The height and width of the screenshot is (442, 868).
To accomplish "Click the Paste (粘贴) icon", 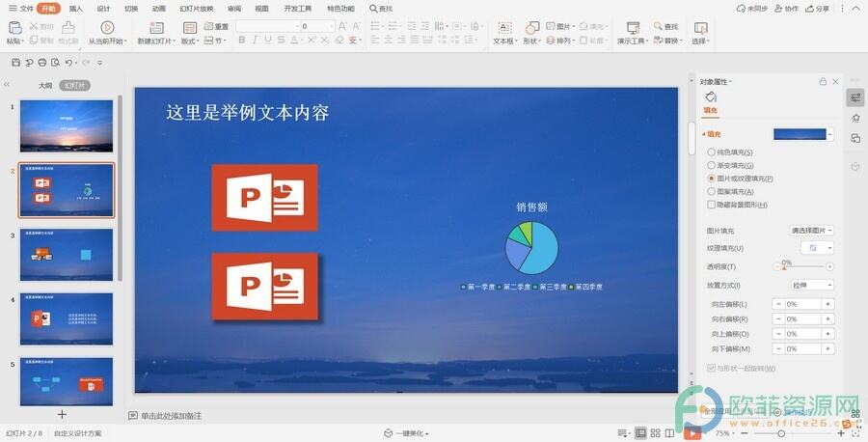I will pos(14,27).
